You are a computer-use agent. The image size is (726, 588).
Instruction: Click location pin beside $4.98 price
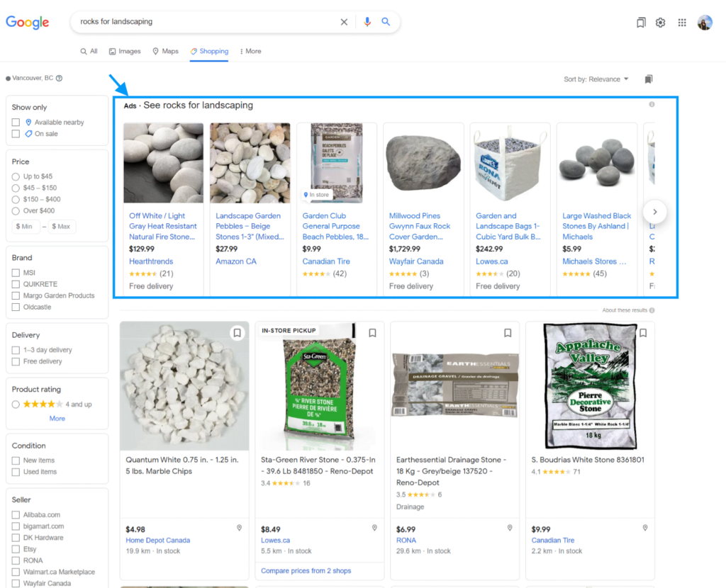point(240,528)
